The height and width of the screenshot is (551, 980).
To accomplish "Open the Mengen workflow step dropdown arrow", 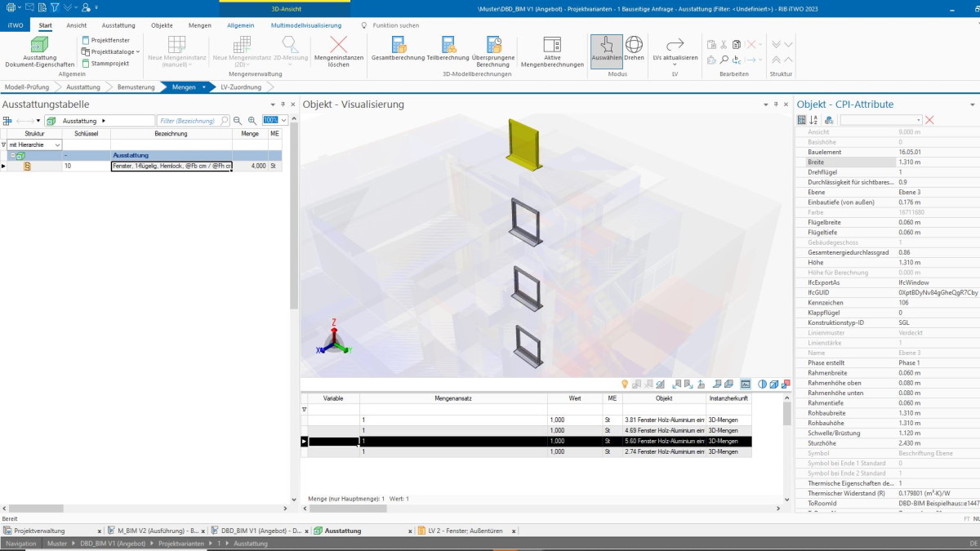I will coord(204,87).
